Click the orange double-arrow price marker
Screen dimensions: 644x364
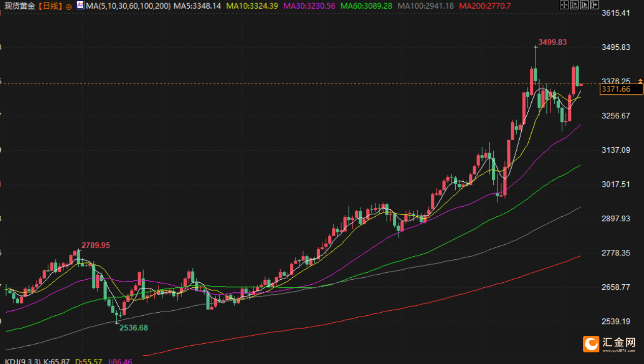click(640, 81)
